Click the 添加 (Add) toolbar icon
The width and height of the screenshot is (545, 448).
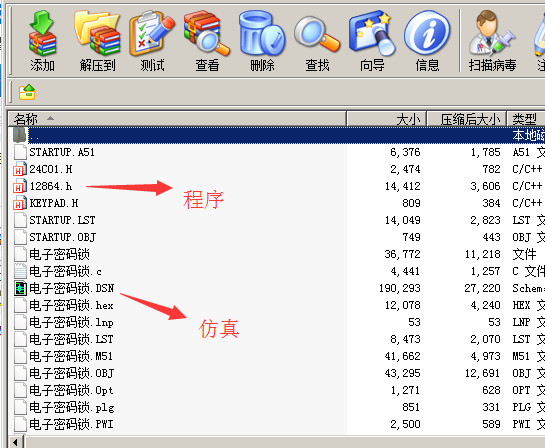[x=42, y=41]
